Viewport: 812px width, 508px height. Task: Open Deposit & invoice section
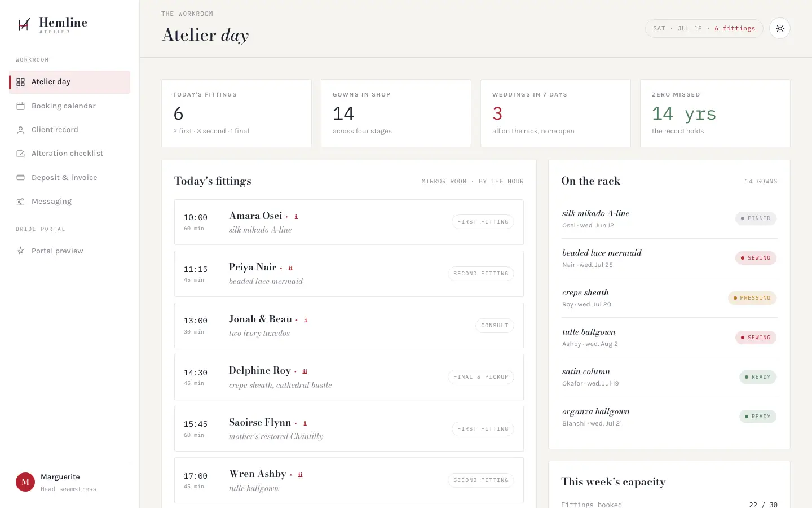[69, 177]
